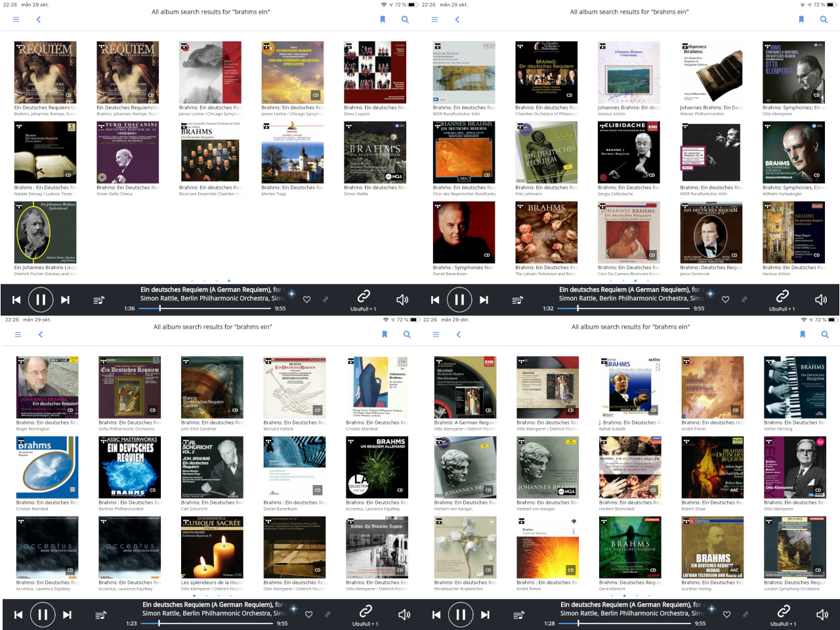840x630 pixels.
Task: Skip to previous track in player showing 1:32
Action: [x=435, y=300]
